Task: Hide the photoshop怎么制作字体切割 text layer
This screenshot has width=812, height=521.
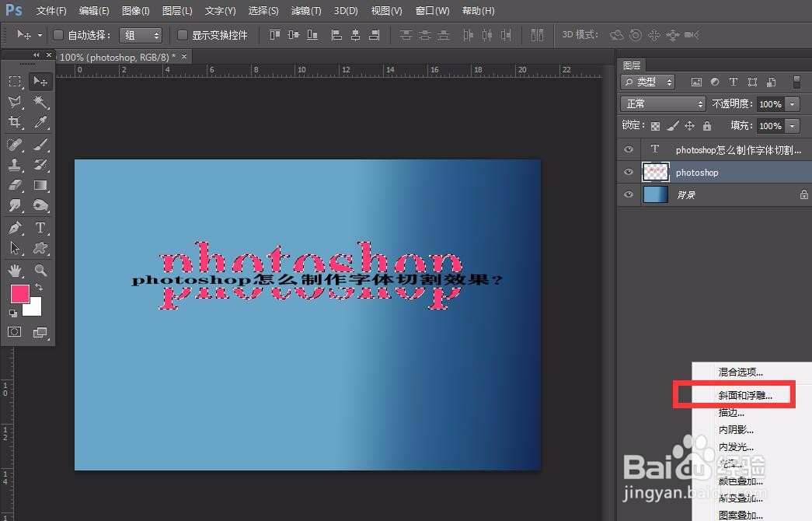Action: (x=629, y=149)
